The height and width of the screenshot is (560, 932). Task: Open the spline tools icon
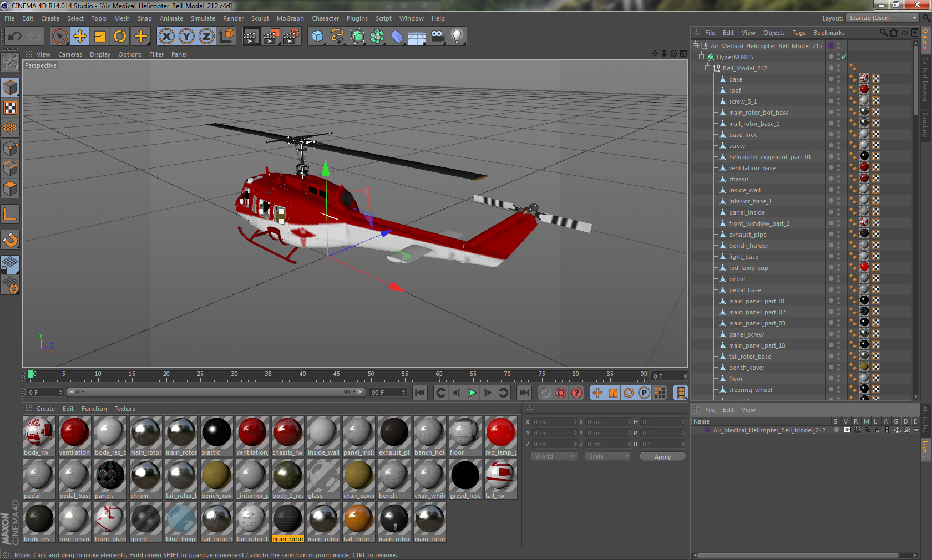(337, 37)
